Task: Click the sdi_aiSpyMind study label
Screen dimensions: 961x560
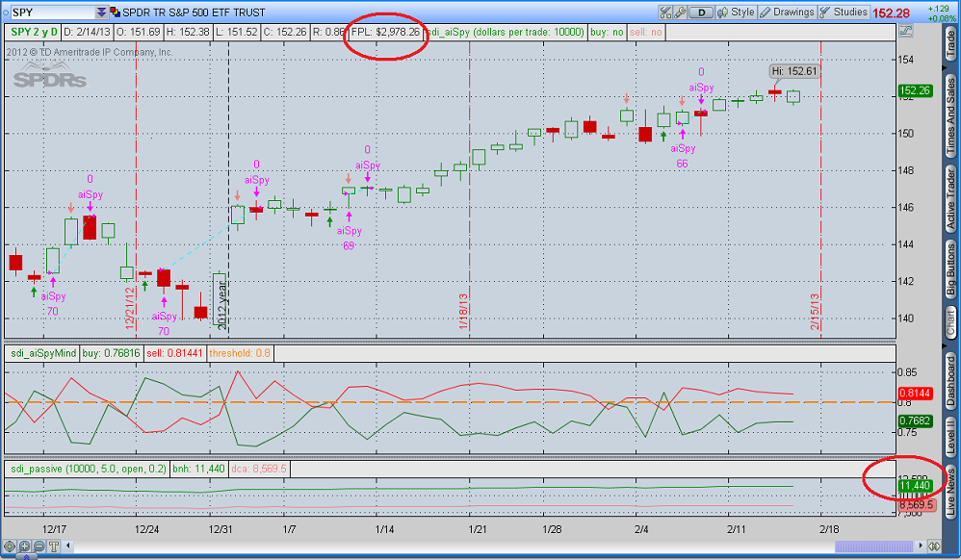Action: (43, 353)
